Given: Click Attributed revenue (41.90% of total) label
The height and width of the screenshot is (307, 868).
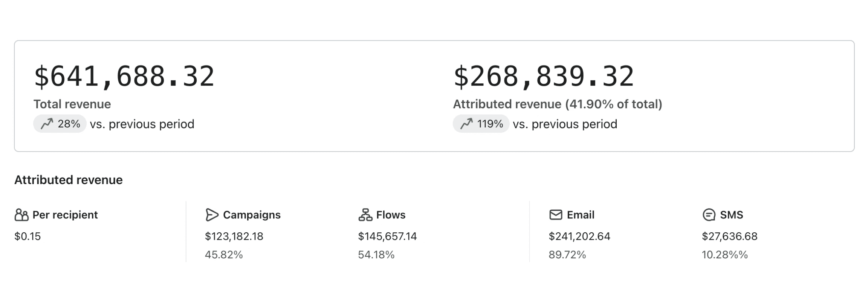Looking at the screenshot, I should (557, 104).
